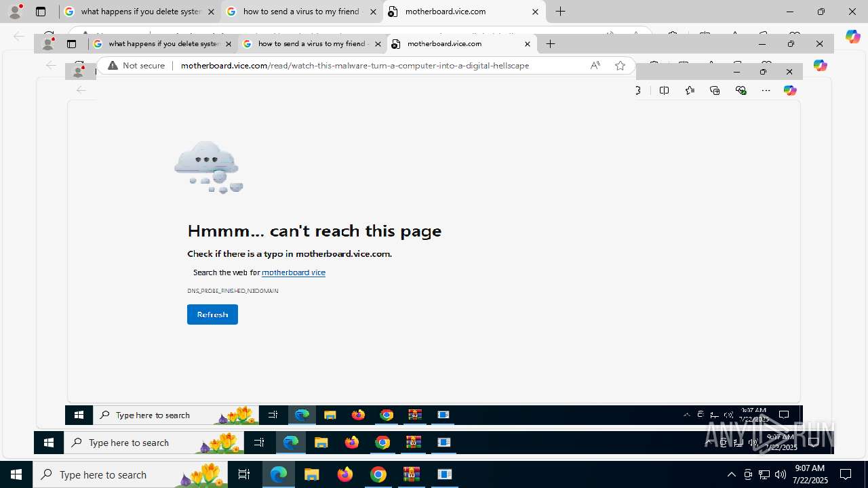This screenshot has height=488, width=868.
Task: Select motherboard.vice.com tab in middle window
Action: 462,43
